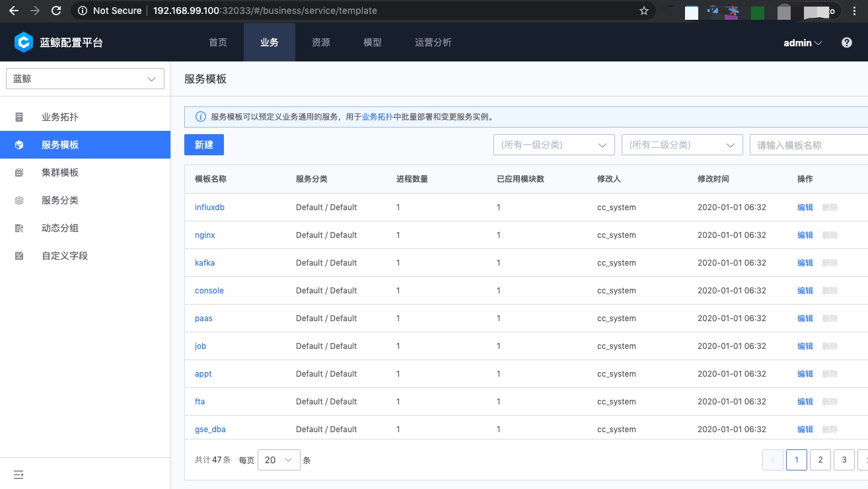Screen dimensions: 868x489
Task: Open the help question mark icon
Action: point(847,43)
